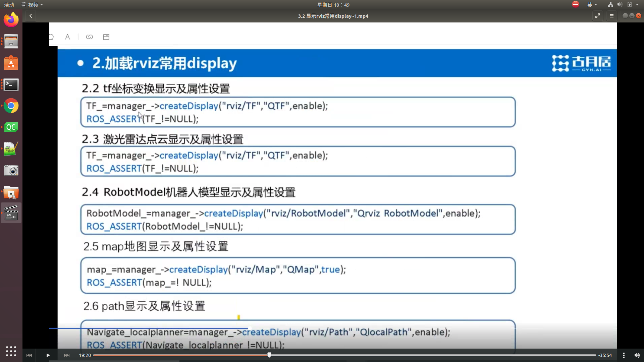
Task: Open Google Chrome from dock
Action: click(11, 106)
